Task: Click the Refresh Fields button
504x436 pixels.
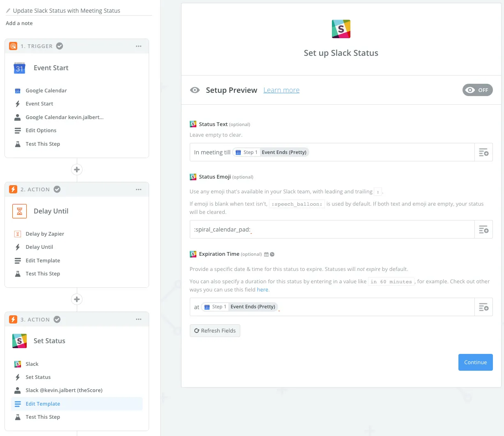Action: [215, 331]
